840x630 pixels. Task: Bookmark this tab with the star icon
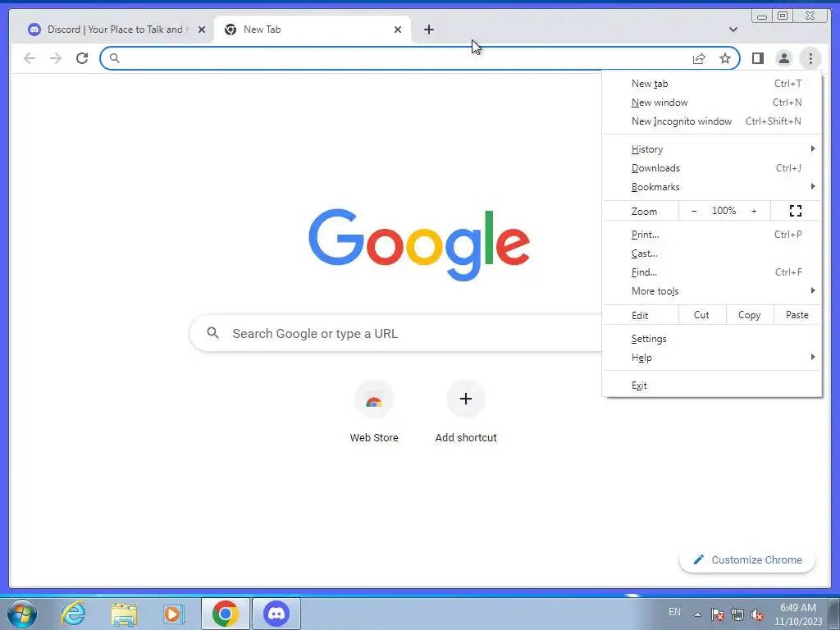point(725,58)
